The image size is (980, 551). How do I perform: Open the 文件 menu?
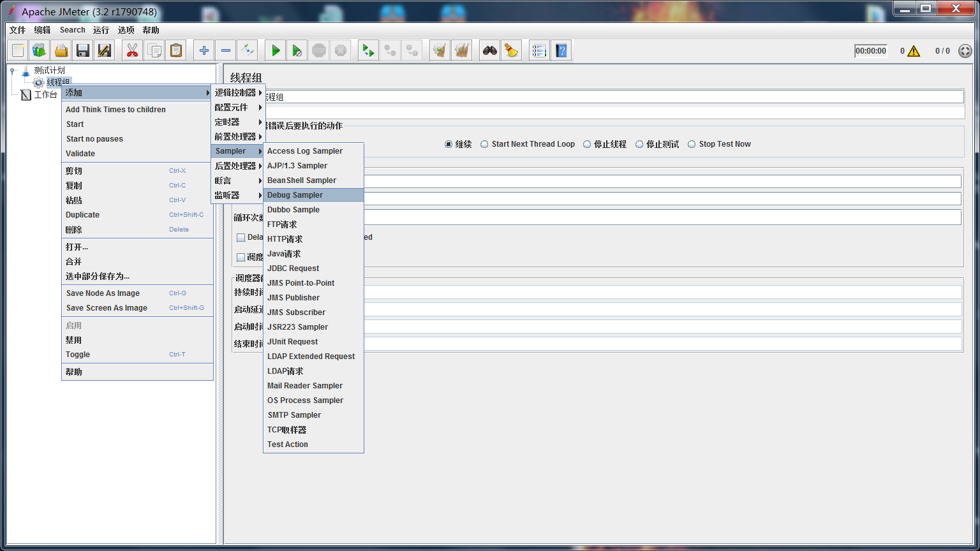pyautogui.click(x=18, y=30)
